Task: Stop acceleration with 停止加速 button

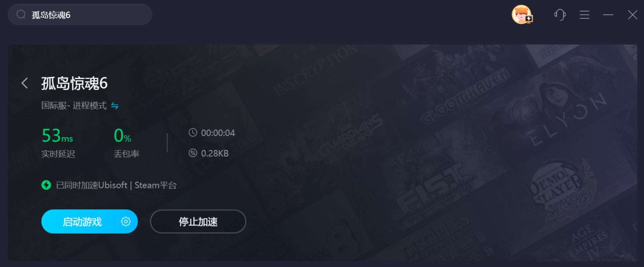Action: coord(198,221)
